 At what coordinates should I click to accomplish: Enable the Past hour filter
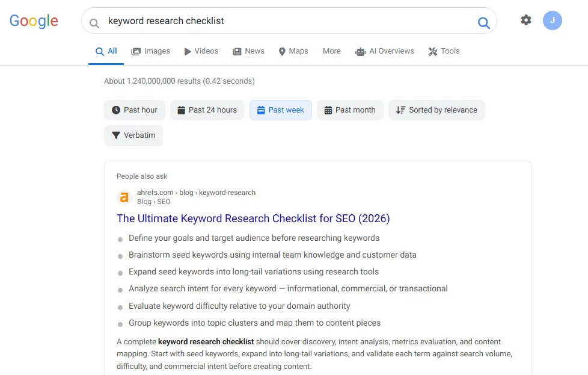[134, 110]
